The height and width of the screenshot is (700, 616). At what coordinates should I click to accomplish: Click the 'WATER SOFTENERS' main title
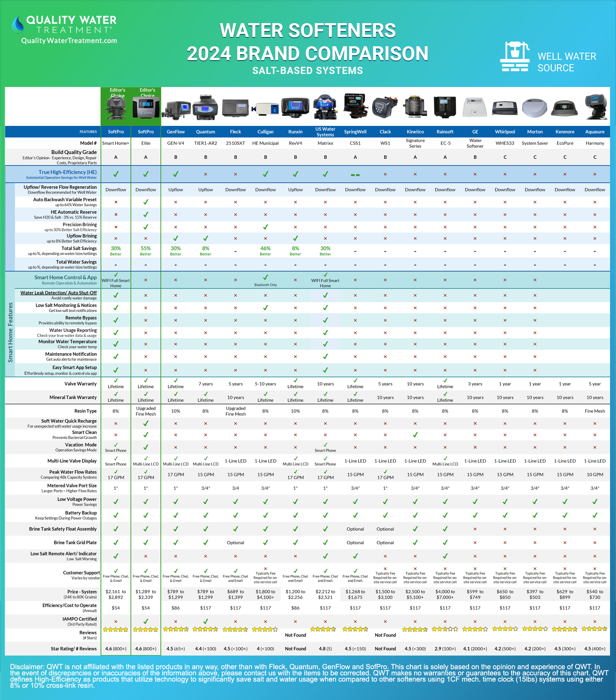pos(308,30)
